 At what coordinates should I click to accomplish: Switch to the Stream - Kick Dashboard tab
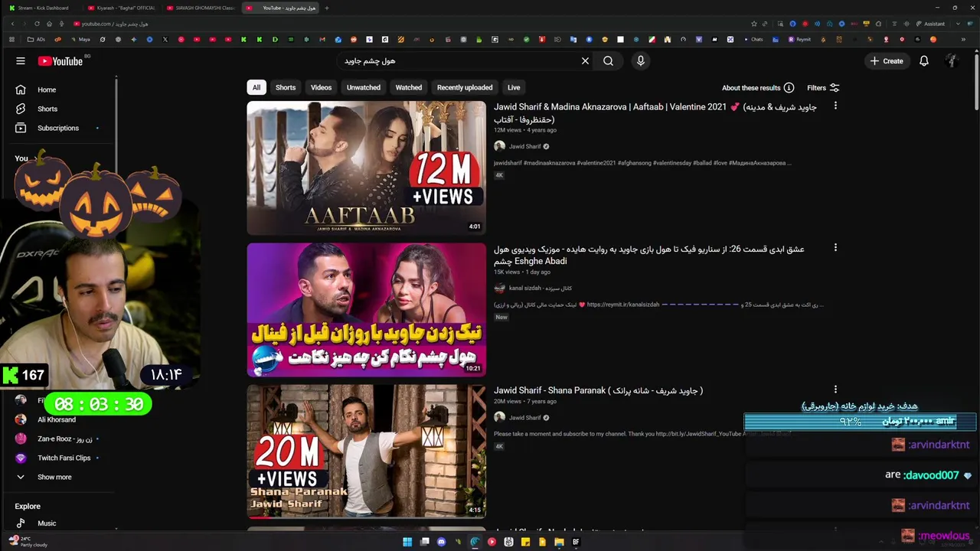42,8
